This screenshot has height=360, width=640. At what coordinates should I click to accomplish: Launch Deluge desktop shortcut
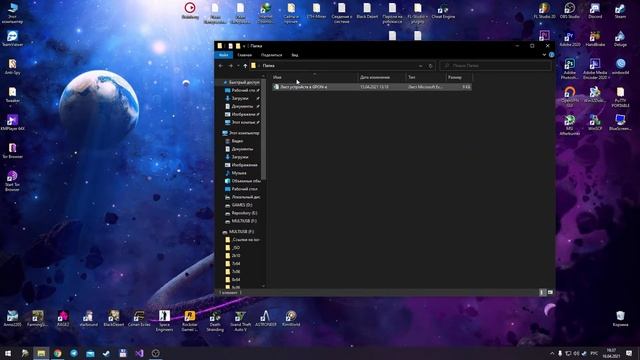tap(620, 39)
